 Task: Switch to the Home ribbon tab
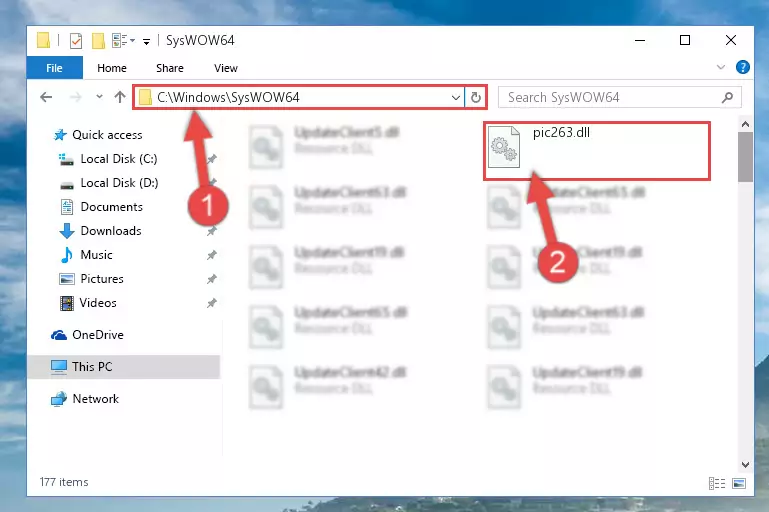(x=112, y=68)
